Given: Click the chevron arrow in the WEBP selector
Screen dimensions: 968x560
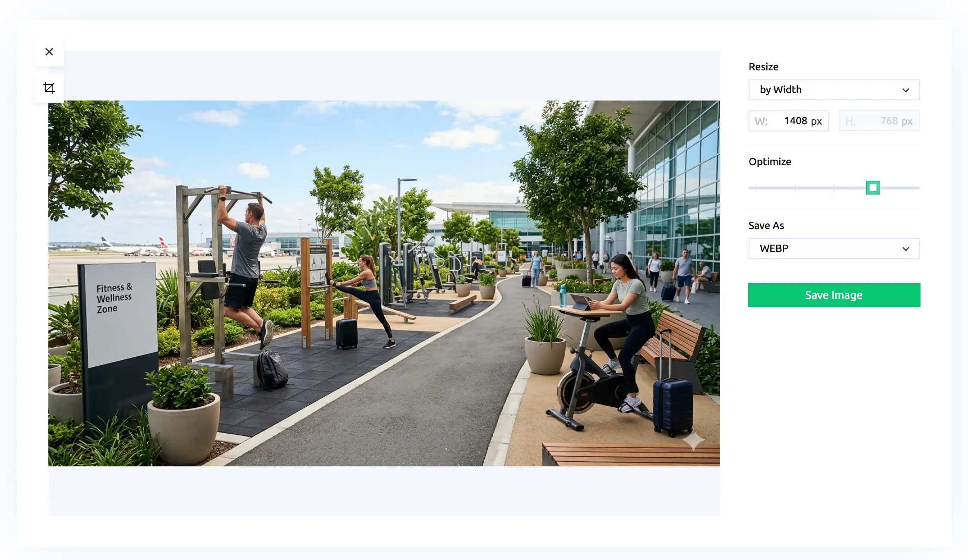Looking at the screenshot, I should click(905, 249).
